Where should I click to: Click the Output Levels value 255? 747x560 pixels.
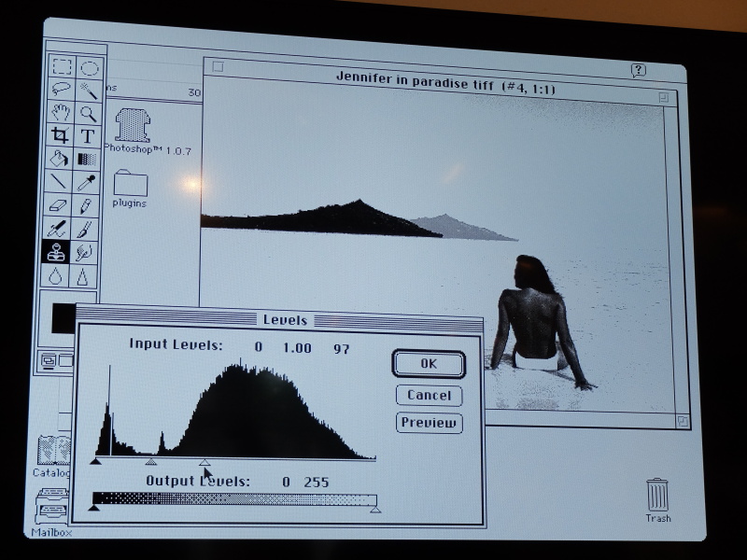[317, 483]
